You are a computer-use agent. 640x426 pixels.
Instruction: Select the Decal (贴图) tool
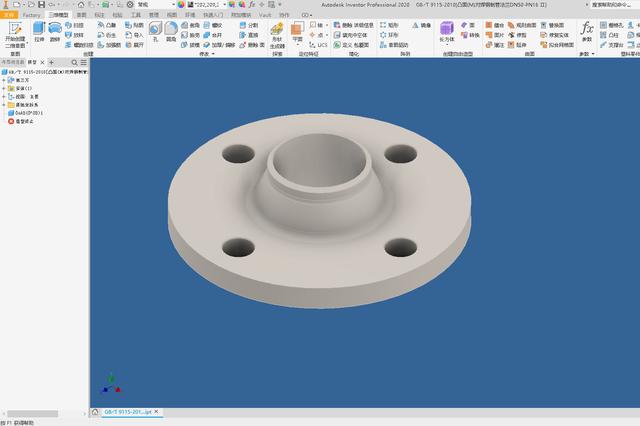134,25
